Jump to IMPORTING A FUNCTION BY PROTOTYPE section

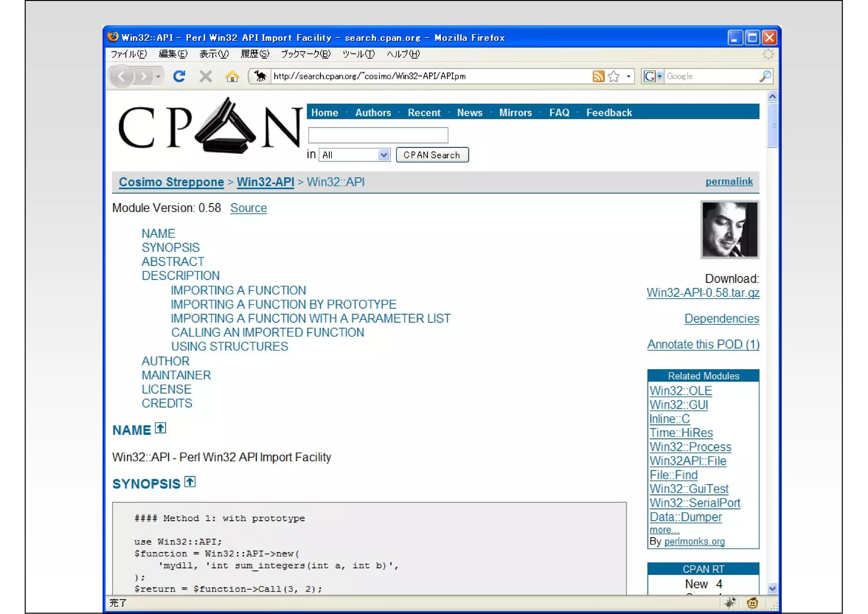[x=284, y=304]
